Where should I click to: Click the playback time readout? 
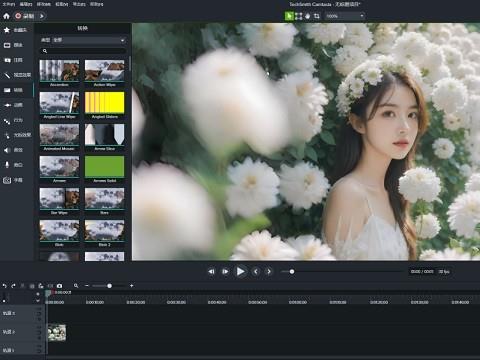click(x=422, y=272)
